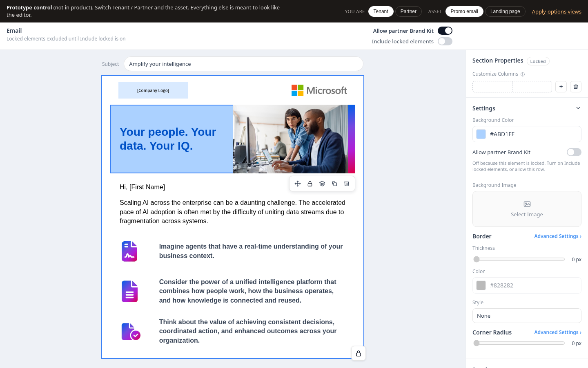Toggle Allow partner Brand Kit in Settings panel

[x=574, y=152]
